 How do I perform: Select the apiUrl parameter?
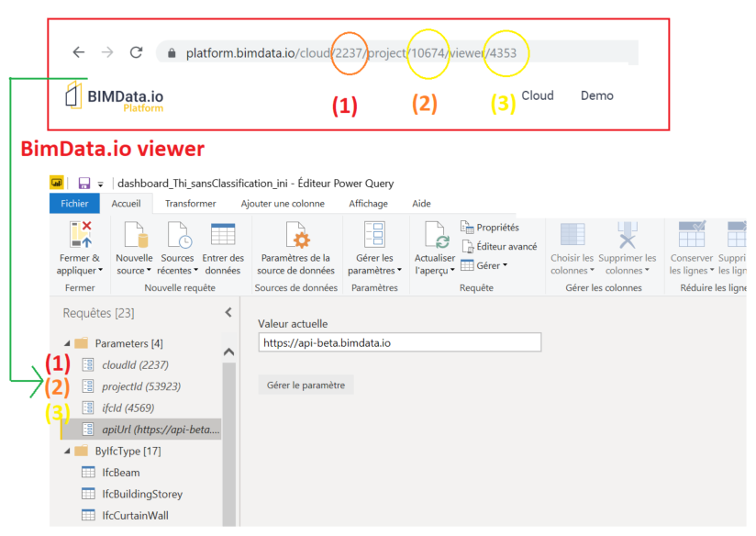[x=140, y=430]
